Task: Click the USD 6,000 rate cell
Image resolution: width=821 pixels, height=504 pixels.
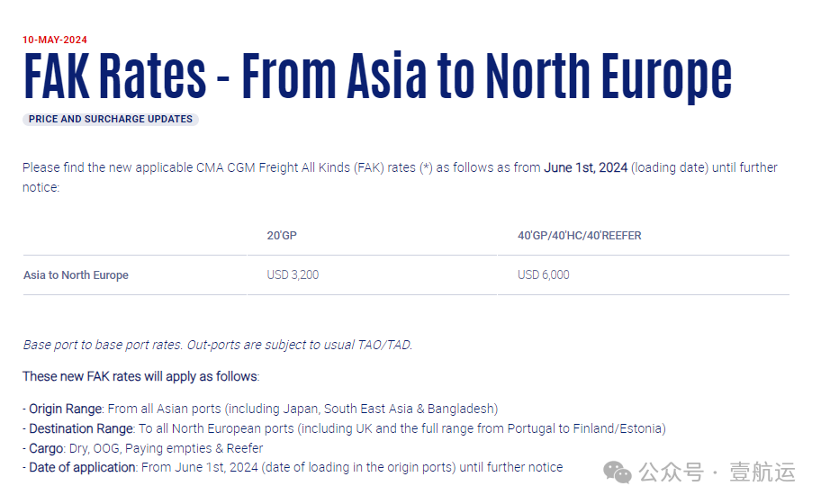Action: (544, 274)
